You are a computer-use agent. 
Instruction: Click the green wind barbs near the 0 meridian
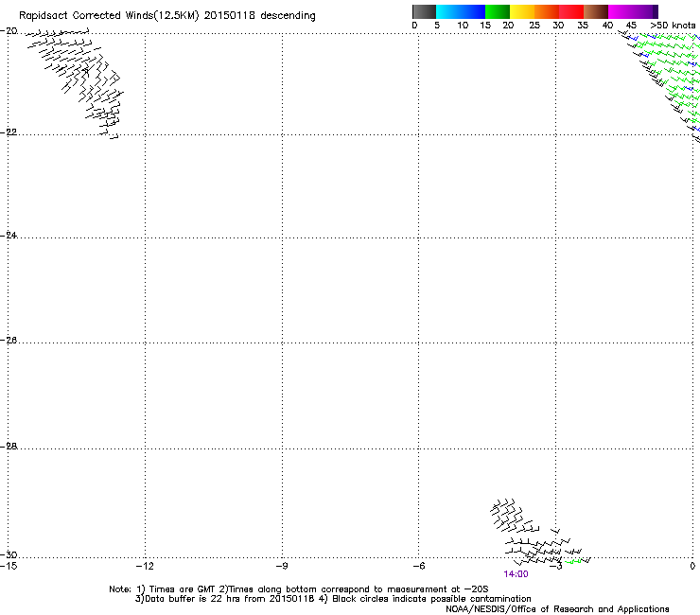click(x=668, y=80)
